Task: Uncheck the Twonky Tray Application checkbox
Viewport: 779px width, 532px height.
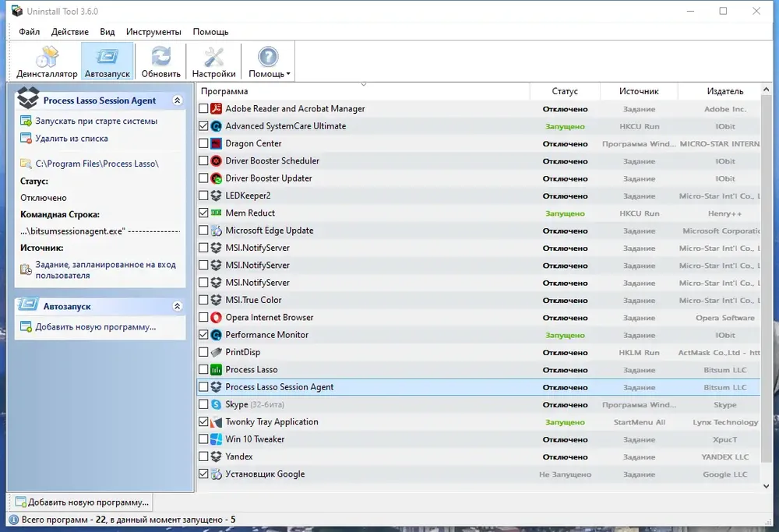Action: [x=203, y=421]
